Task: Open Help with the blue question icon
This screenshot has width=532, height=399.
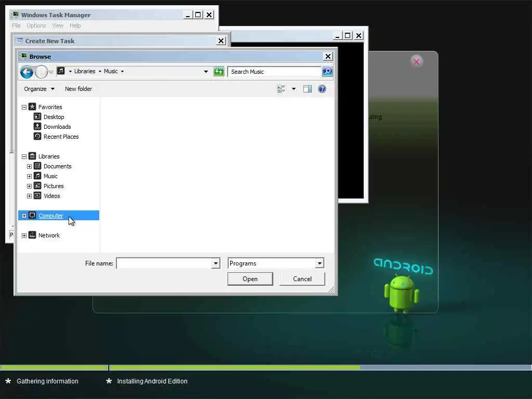Action: [x=322, y=89]
